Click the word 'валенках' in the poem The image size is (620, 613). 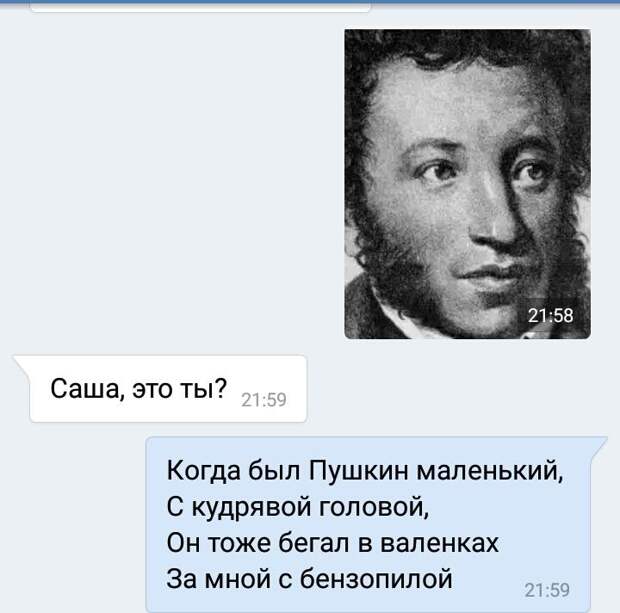tap(439, 543)
